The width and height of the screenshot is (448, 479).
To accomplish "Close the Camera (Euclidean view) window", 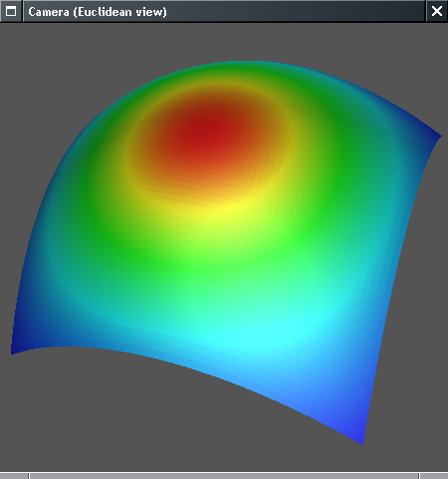I will click(437, 11).
